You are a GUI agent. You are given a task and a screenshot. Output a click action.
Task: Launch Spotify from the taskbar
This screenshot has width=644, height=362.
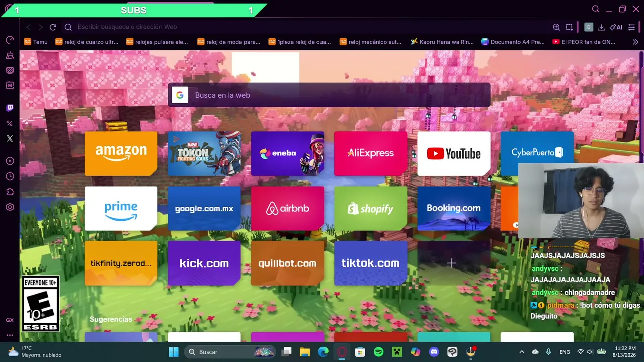click(x=379, y=352)
